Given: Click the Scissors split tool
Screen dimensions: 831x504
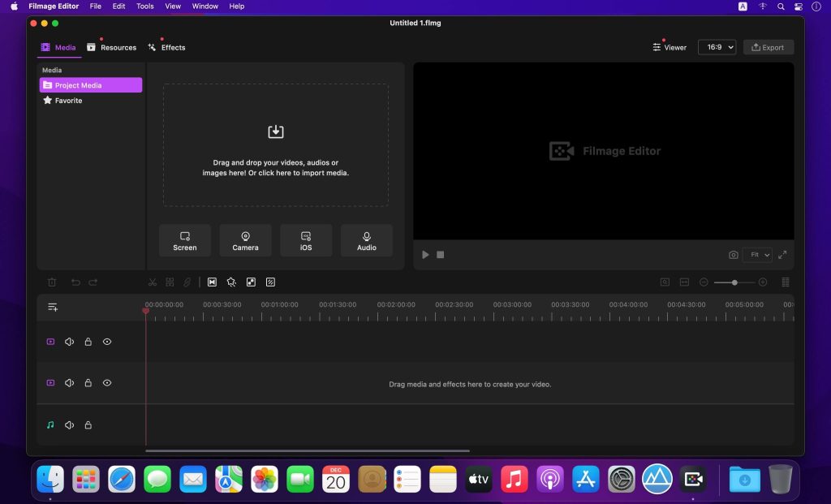Looking at the screenshot, I should [152, 282].
